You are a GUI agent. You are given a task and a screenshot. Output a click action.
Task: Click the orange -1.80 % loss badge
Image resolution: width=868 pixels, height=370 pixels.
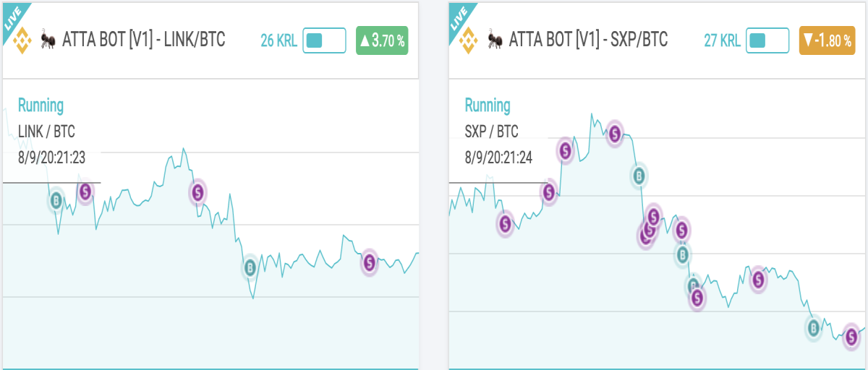(x=825, y=40)
